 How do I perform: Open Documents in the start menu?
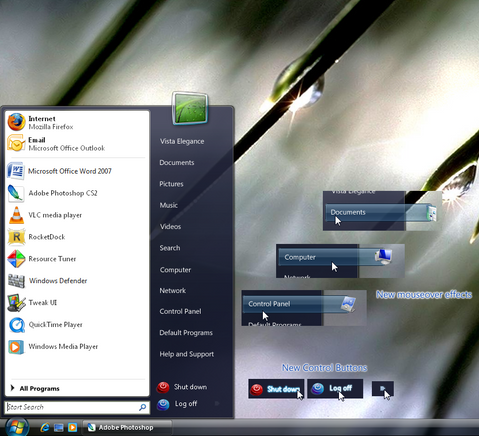(177, 163)
